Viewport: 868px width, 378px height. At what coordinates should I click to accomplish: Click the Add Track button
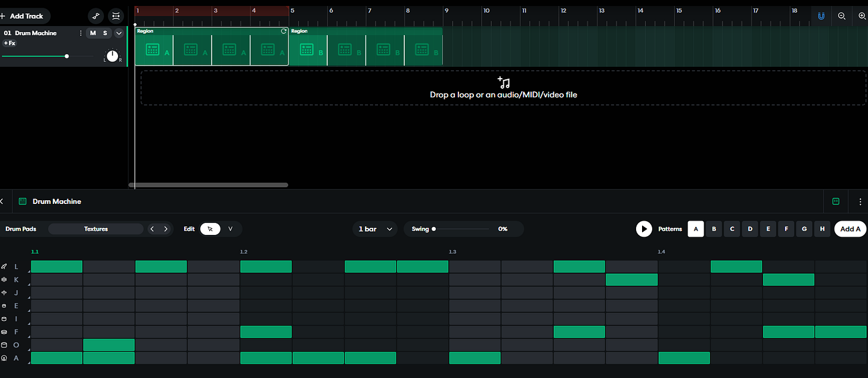[24, 16]
